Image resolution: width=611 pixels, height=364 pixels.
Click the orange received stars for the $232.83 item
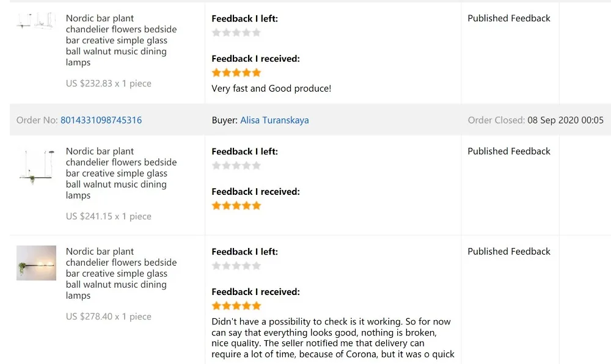click(236, 73)
